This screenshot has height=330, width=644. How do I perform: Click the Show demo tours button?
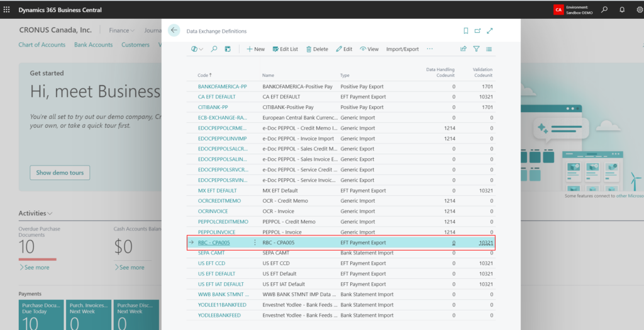60,173
